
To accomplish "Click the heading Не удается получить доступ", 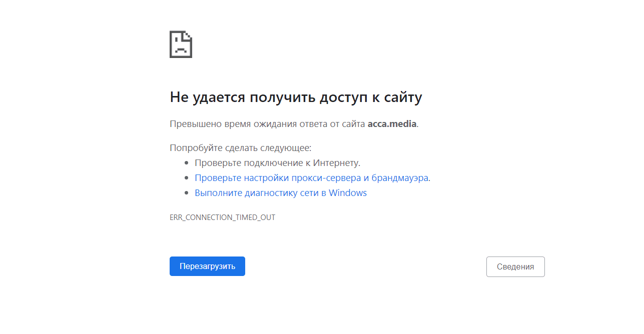I will click(x=295, y=97).
